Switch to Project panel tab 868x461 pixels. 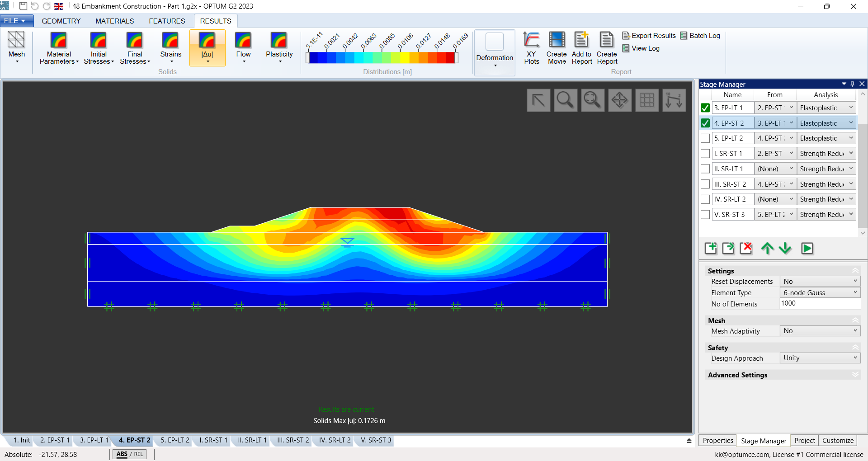805,441
